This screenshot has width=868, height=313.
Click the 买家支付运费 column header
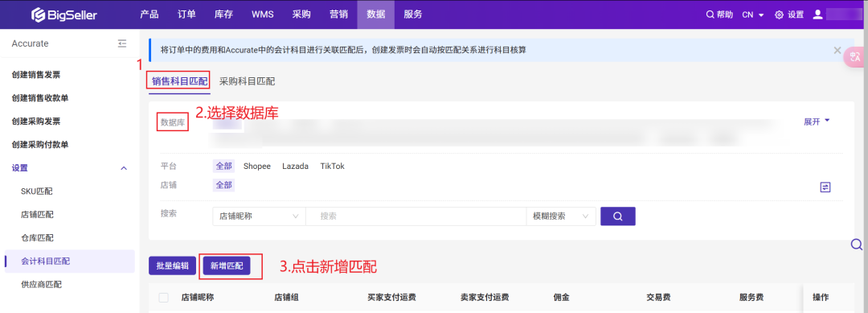[x=391, y=298]
